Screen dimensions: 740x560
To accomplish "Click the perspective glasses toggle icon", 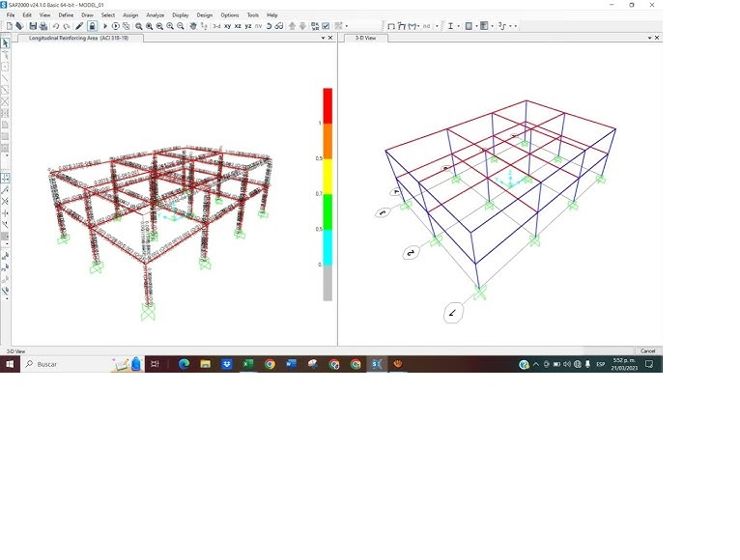I will [x=279, y=26].
